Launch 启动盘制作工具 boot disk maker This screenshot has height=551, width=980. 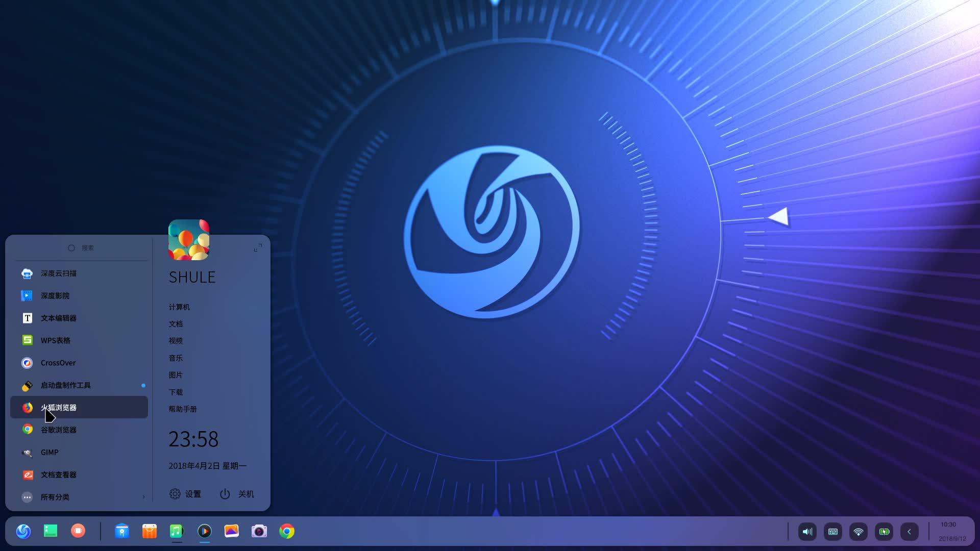(x=79, y=385)
